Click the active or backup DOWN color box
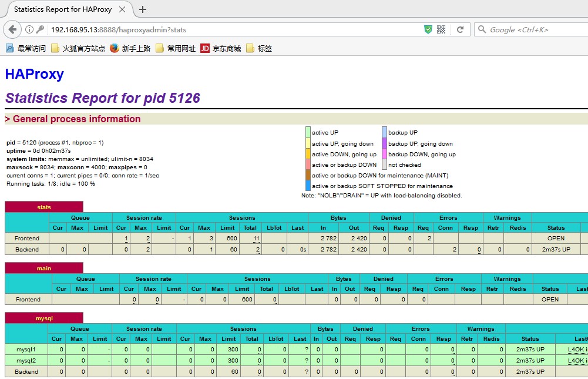Viewport: 588px width, 379px height. pyautogui.click(x=308, y=165)
